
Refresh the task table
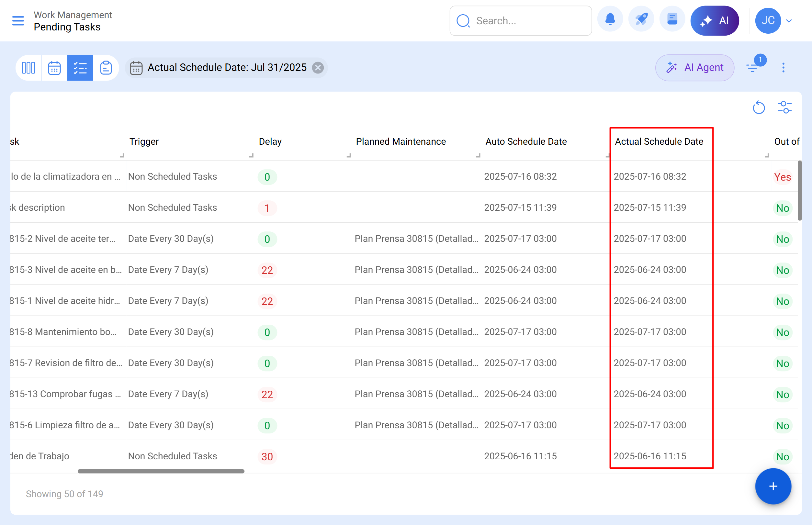[x=759, y=108]
